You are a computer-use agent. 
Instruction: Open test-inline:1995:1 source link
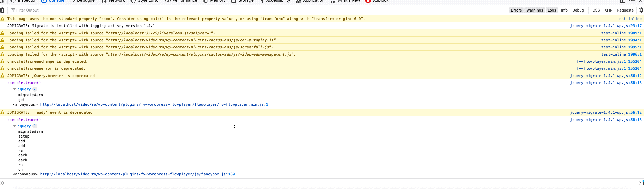click(x=621, y=47)
